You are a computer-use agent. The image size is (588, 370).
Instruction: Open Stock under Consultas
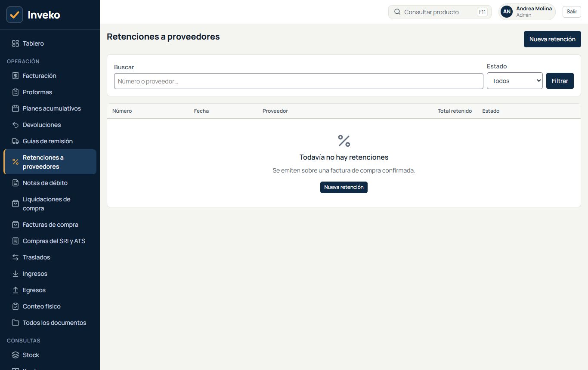pyautogui.click(x=50, y=355)
